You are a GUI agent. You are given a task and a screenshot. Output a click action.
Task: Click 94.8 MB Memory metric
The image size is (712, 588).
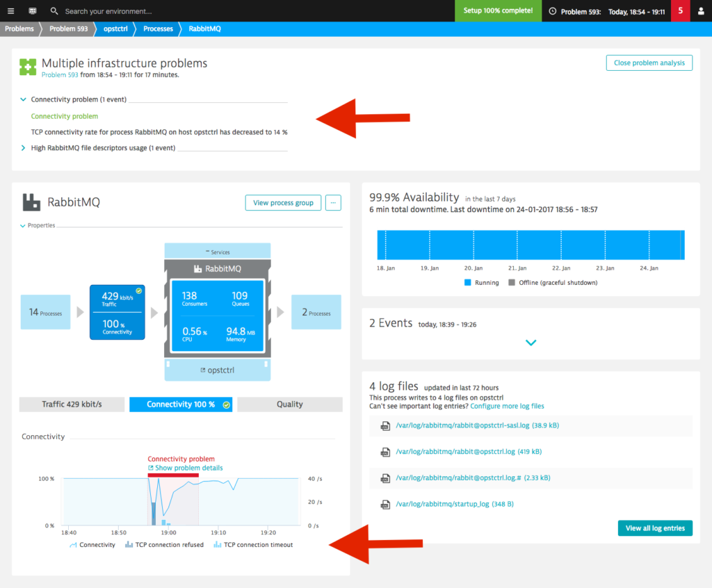coord(240,334)
